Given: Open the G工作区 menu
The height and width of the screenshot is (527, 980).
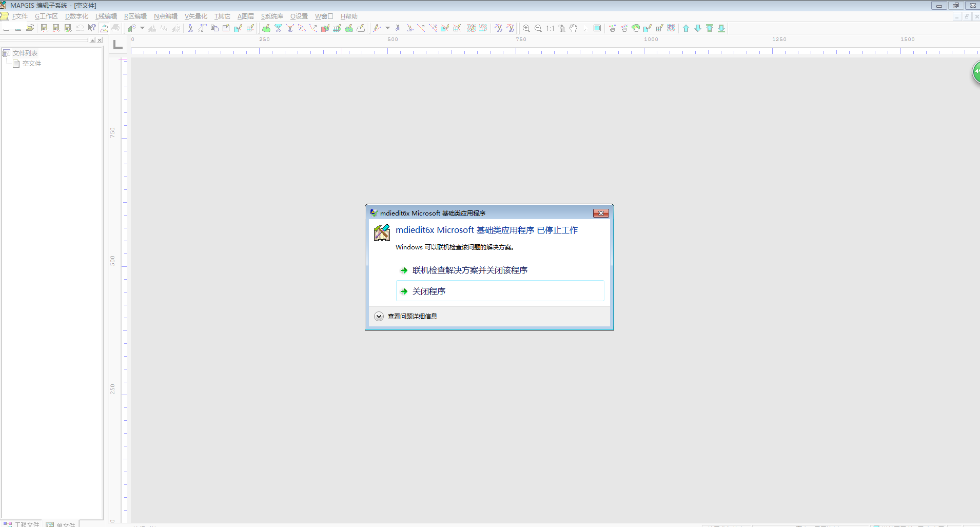Looking at the screenshot, I should point(46,16).
